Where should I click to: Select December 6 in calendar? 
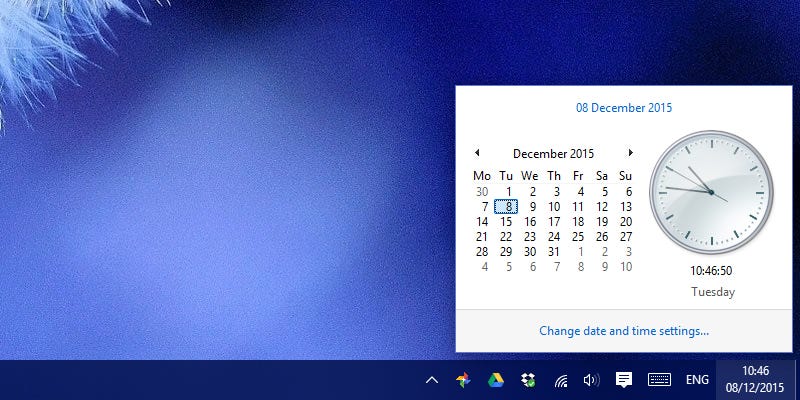tap(629, 192)
